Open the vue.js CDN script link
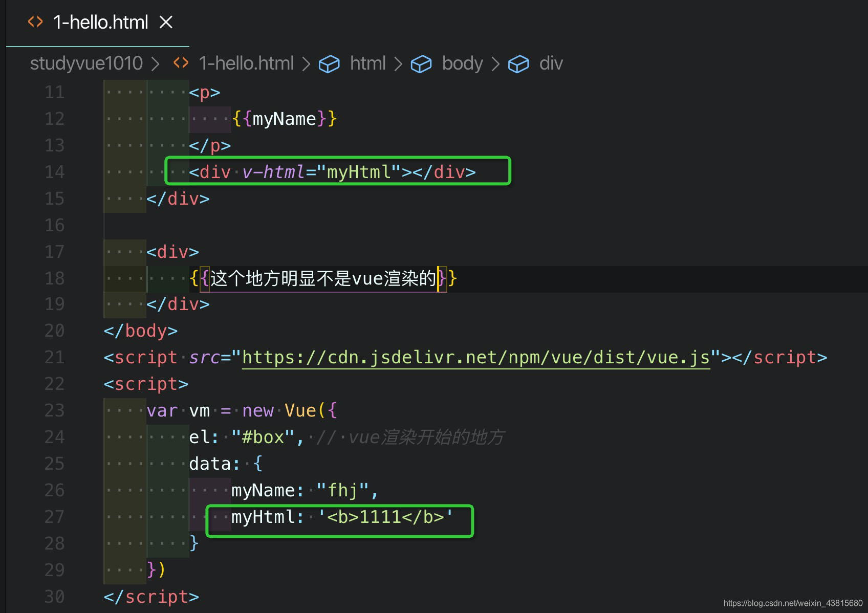This screenshot has height=613, width=868. point(476,357)
